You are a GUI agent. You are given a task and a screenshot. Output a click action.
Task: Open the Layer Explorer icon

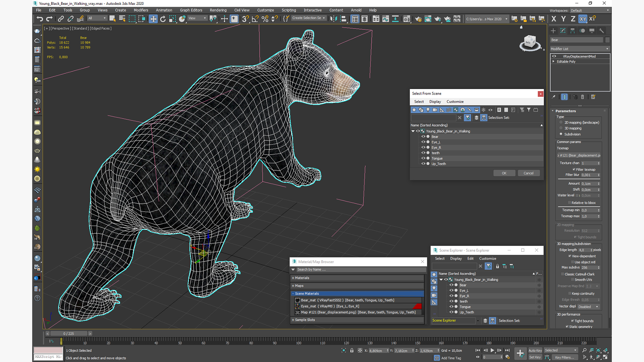365,19
